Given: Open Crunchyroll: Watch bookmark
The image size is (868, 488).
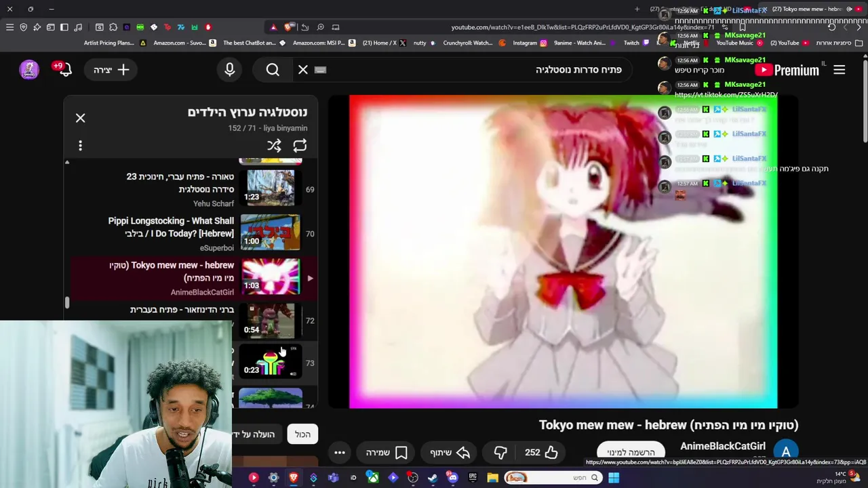Looking at the screenshot, I should click(x=474, y=43).
